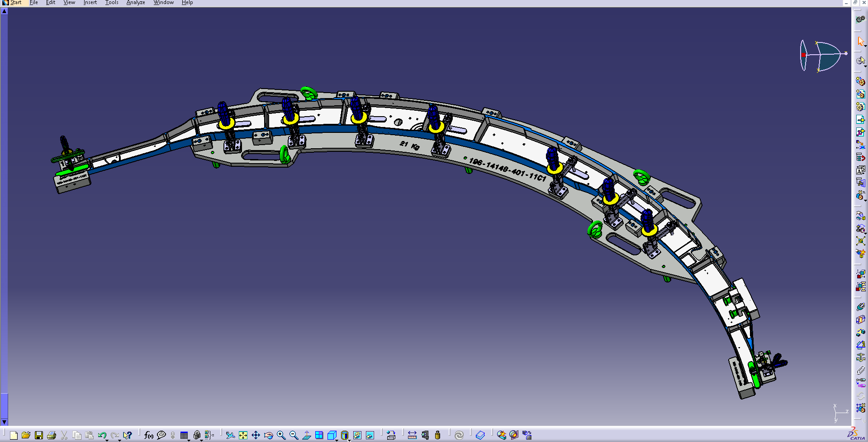Expand the Isometric View dropdown arrow
868x442 pixels.
[337, 439]
